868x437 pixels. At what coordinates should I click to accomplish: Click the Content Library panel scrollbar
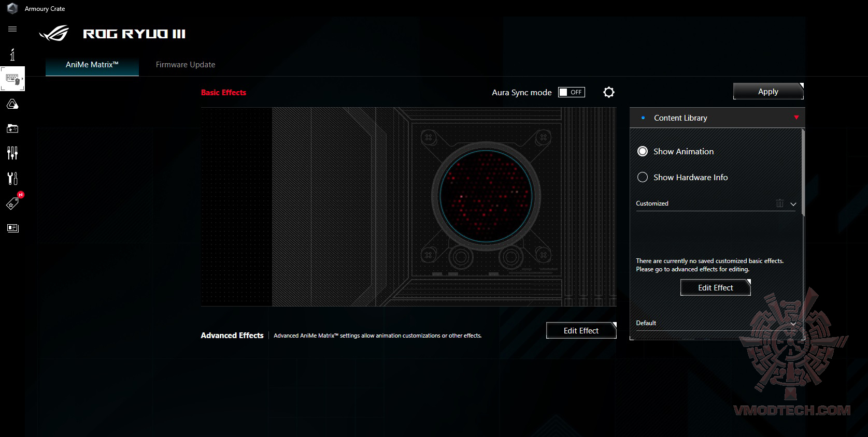[x=803, y=172]
